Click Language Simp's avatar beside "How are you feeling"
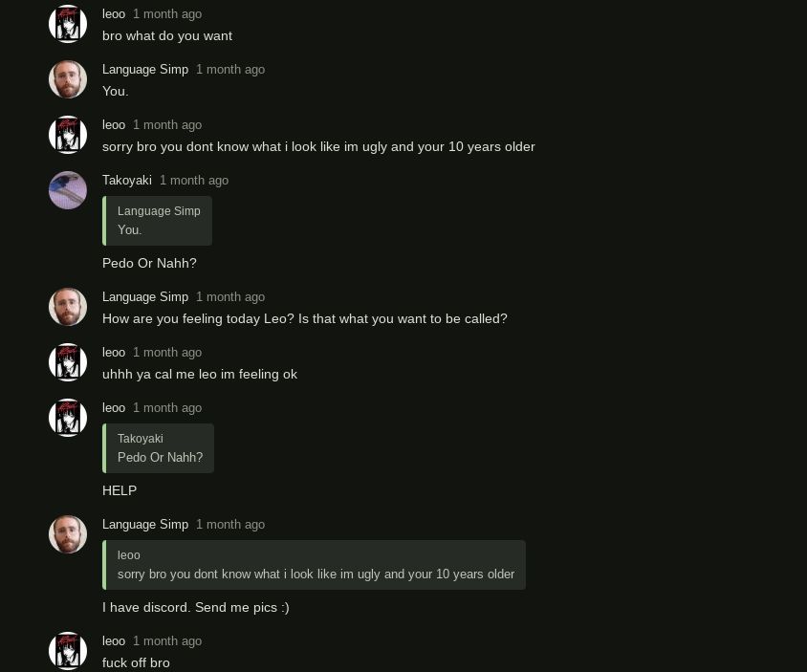 (68, 307)
